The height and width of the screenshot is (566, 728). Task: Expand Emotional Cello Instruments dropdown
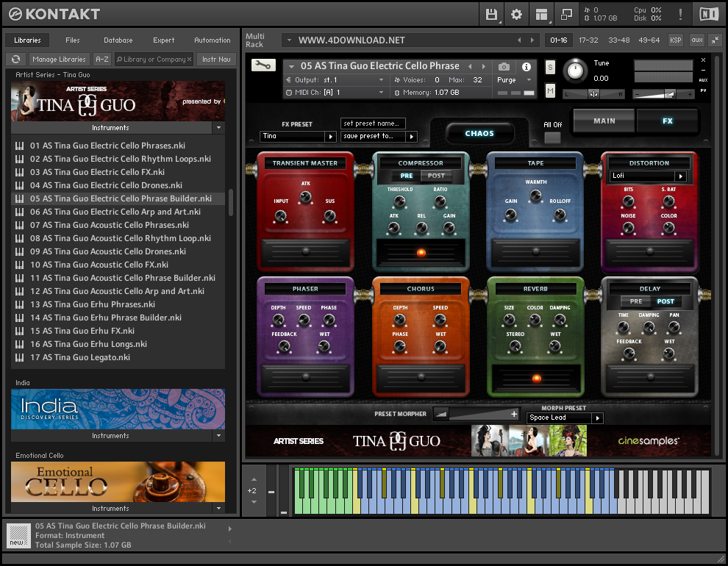click(218, 509)
